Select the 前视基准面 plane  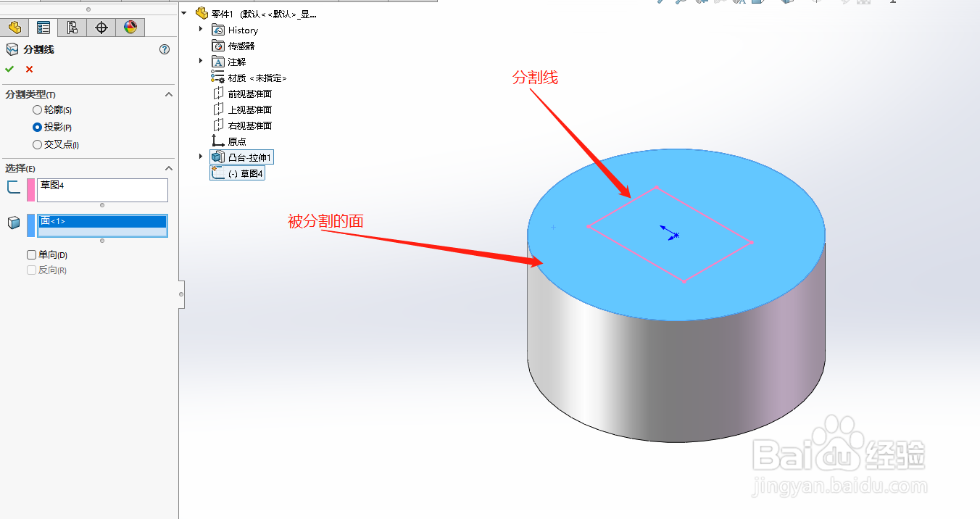pyautogui.click(x=242, y=94)
